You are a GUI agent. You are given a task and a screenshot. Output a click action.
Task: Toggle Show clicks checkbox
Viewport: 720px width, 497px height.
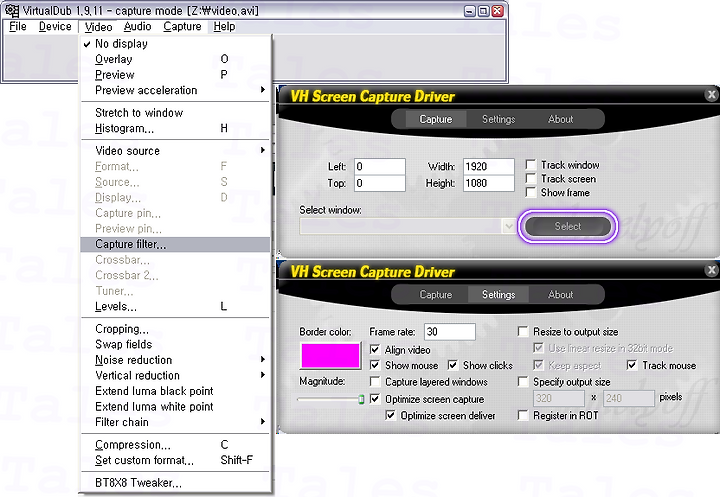(x=453, y=365)
